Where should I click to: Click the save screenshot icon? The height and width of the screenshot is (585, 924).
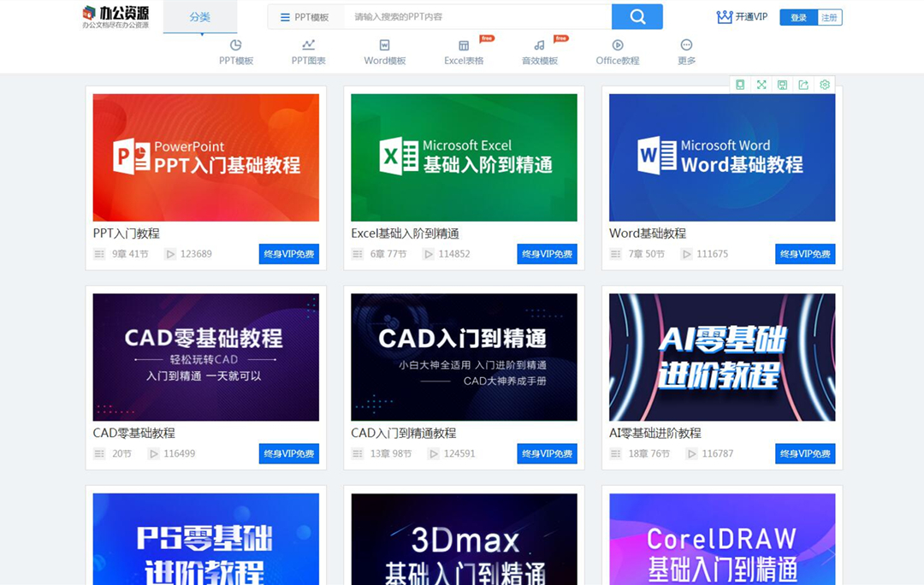tap(781, 84)
